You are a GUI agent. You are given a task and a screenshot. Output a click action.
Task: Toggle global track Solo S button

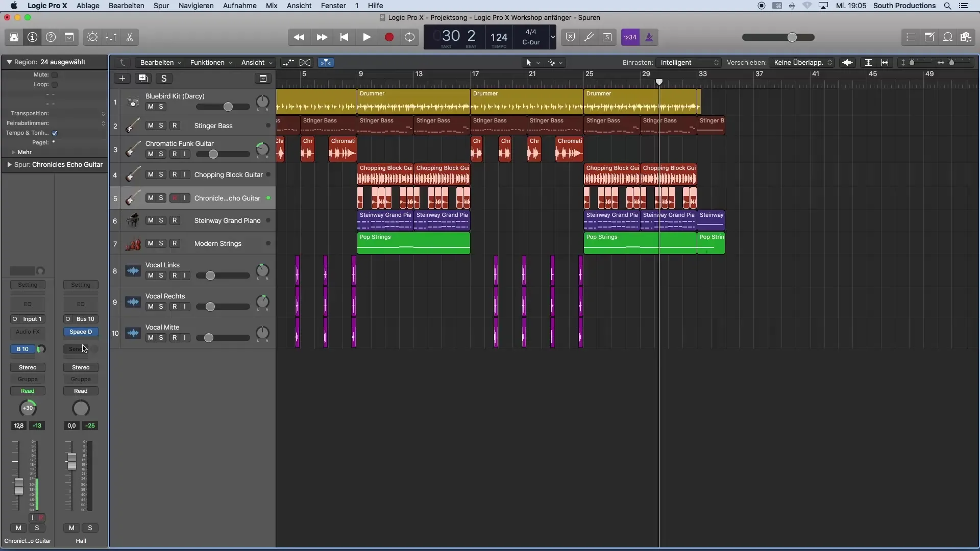[164, 79]
